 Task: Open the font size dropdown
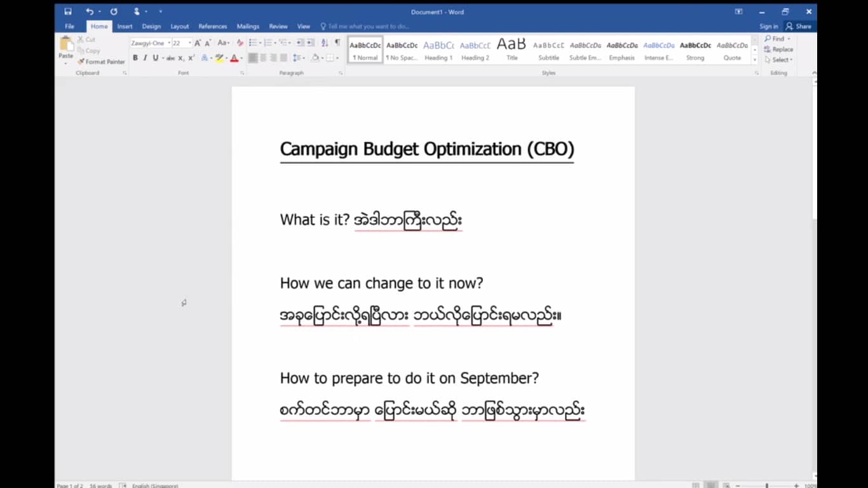click(189, 43)
